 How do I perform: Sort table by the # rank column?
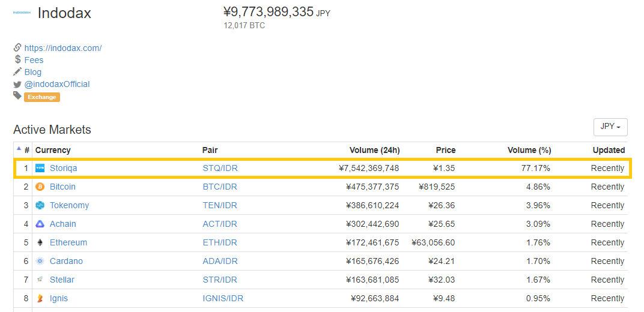(x=27, y=150)
